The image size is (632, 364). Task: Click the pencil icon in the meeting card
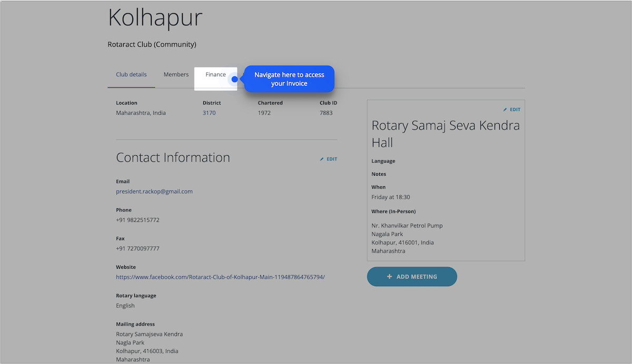point(505,110)
